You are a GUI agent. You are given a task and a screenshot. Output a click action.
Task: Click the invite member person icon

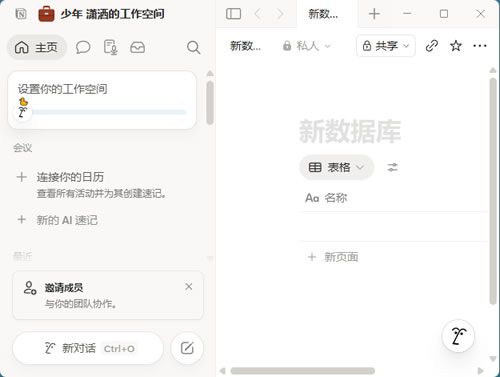(30, 288)
